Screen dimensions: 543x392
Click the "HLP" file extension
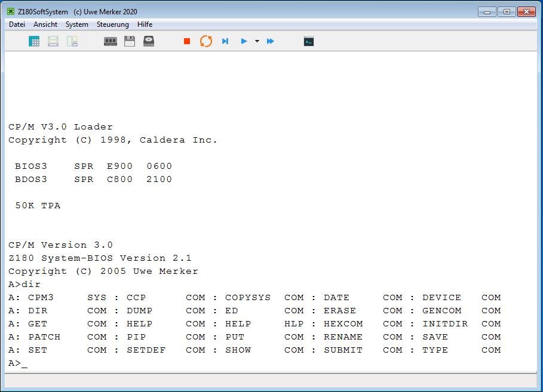(x=294, y=324)
